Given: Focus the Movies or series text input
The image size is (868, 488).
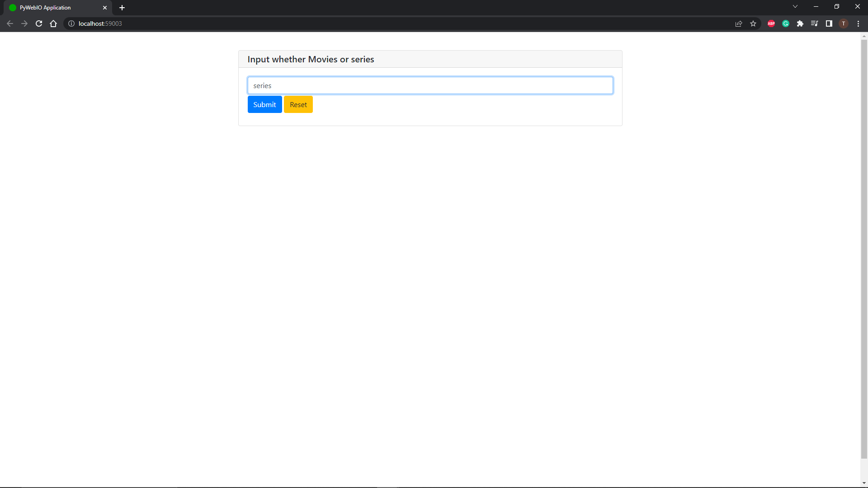Looking at the screenshot, I should [x=430, y=85].
